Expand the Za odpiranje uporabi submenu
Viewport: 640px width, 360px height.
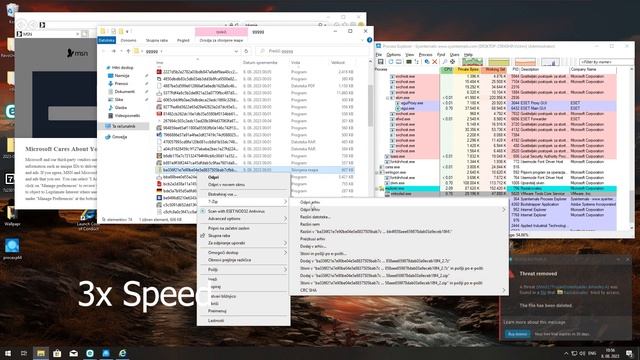244,243
